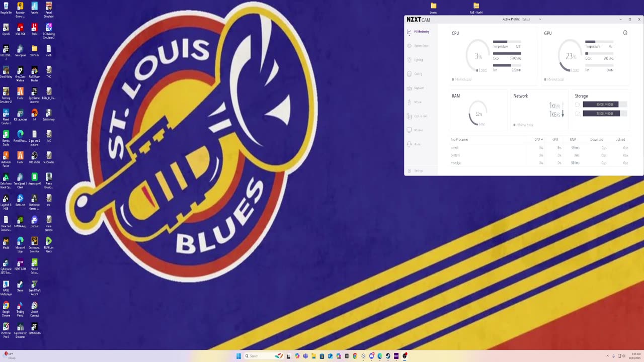
Task: Open the Fortnite desktop icon
Action: point(34,8)
